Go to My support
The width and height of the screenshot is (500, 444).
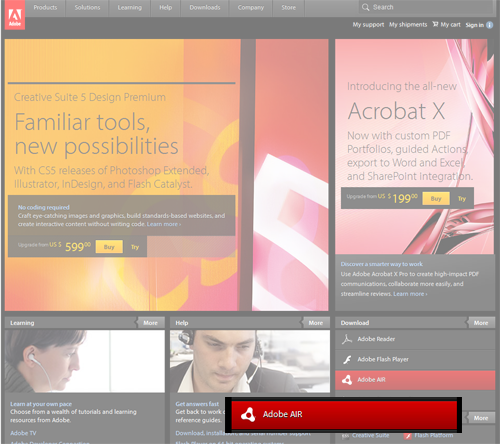coord(368,25)
